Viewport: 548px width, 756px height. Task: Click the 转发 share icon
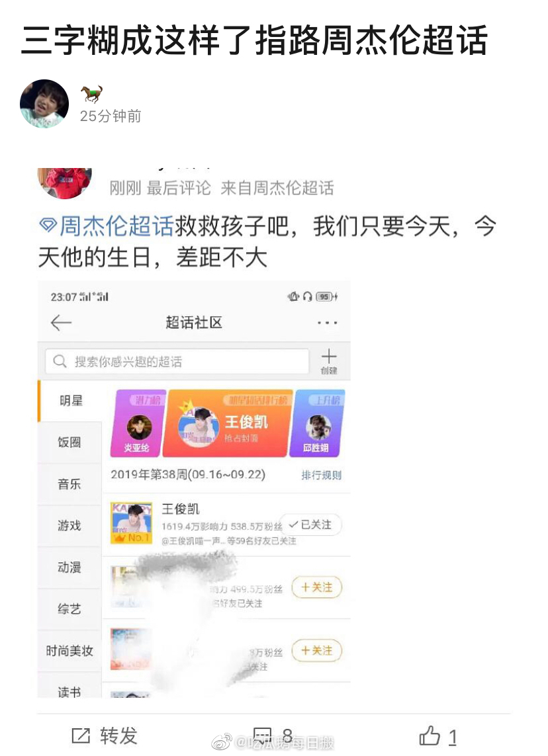tap(81, 736)
